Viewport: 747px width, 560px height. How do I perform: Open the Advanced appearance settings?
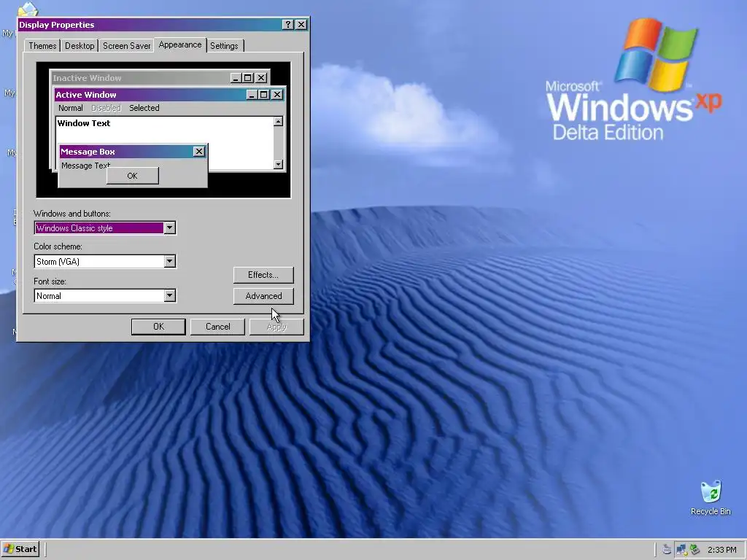263,296
